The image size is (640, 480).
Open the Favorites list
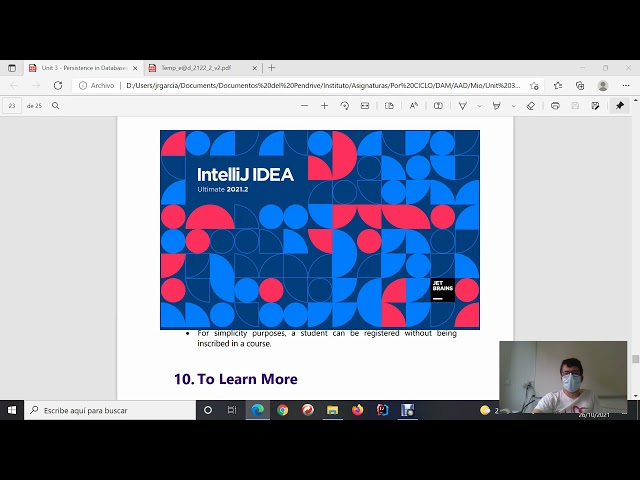pos(558,85)
